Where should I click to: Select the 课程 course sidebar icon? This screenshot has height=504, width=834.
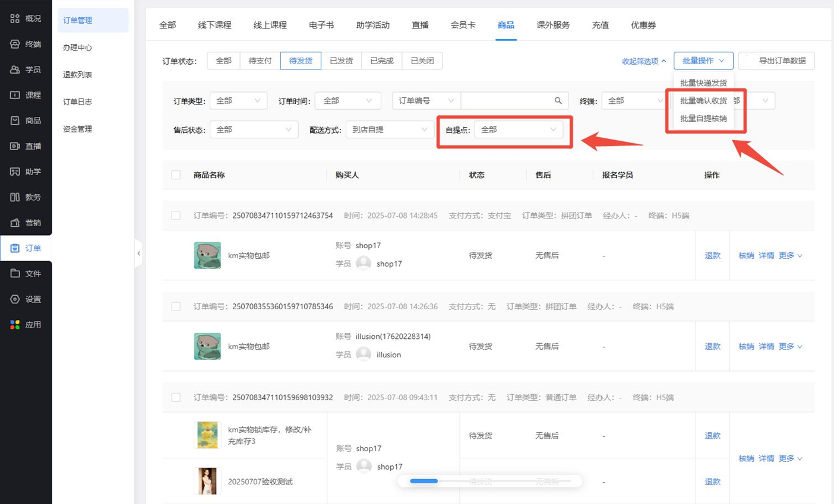pos(15,95)
